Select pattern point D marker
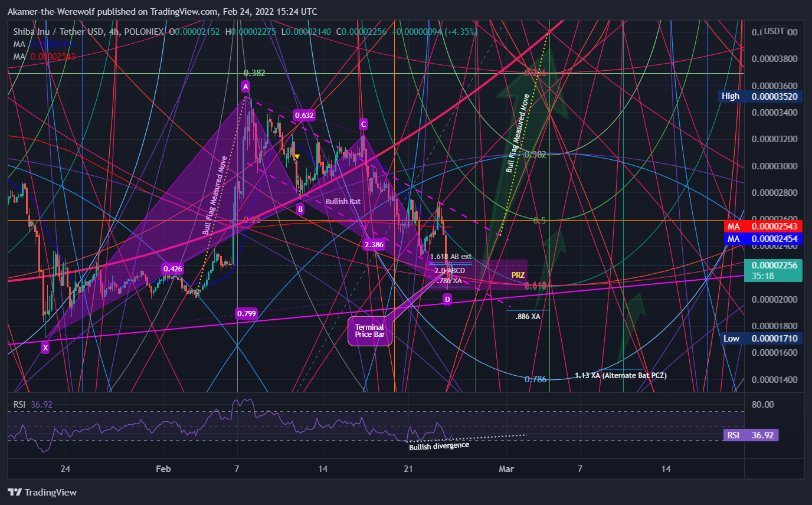This screenshot has height=505, width=812. (x=447, y=300)
